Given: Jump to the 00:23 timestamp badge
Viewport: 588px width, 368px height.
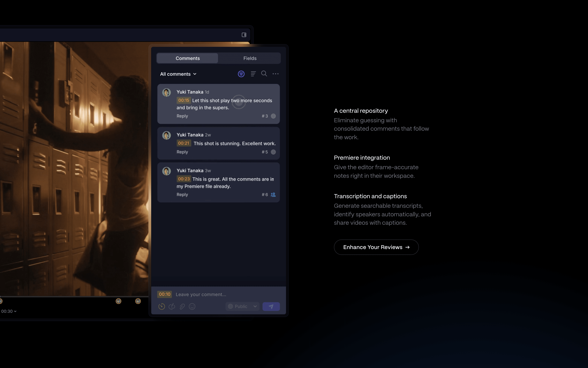Looking at the screenshot, I should [x=184, y=179].
